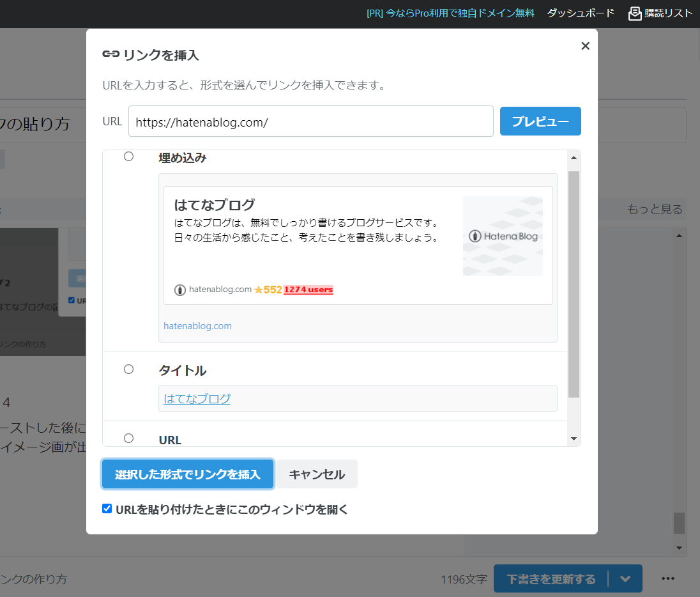Click the format list scroll-up arrow
The width and height of the screenshot is (700, 597).
574,158
